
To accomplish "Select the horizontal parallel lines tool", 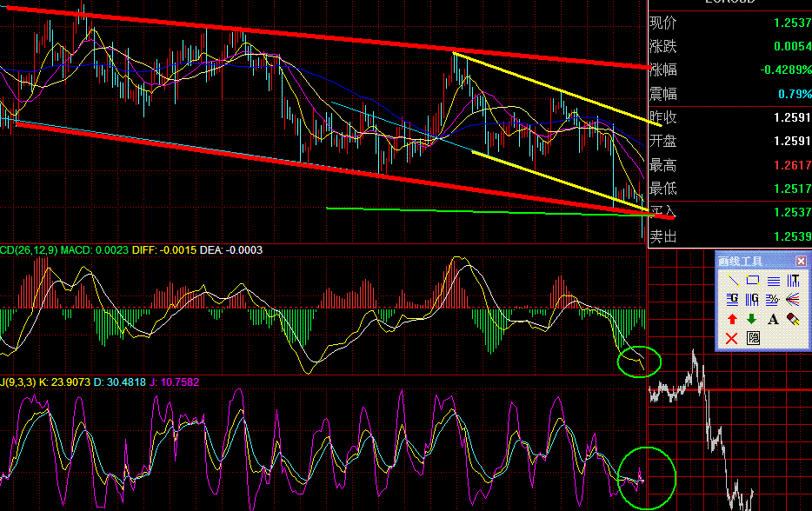I will click(x=773, y=281).
